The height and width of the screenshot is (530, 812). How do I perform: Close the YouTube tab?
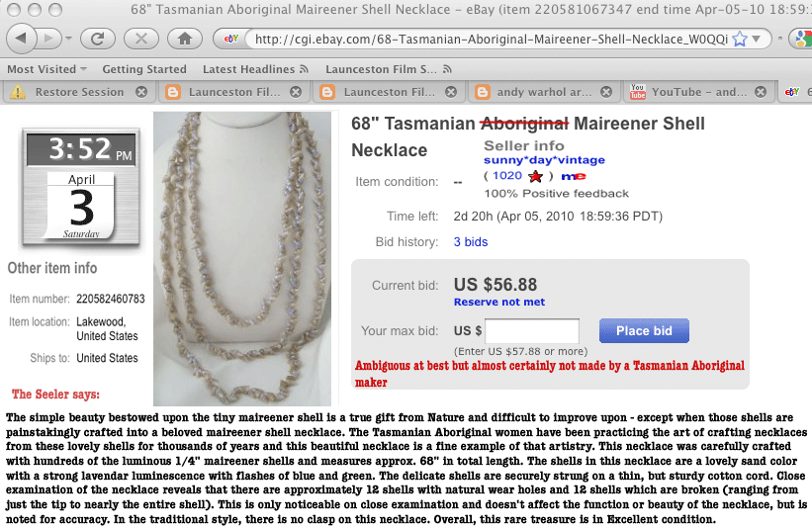coord(761,92)
